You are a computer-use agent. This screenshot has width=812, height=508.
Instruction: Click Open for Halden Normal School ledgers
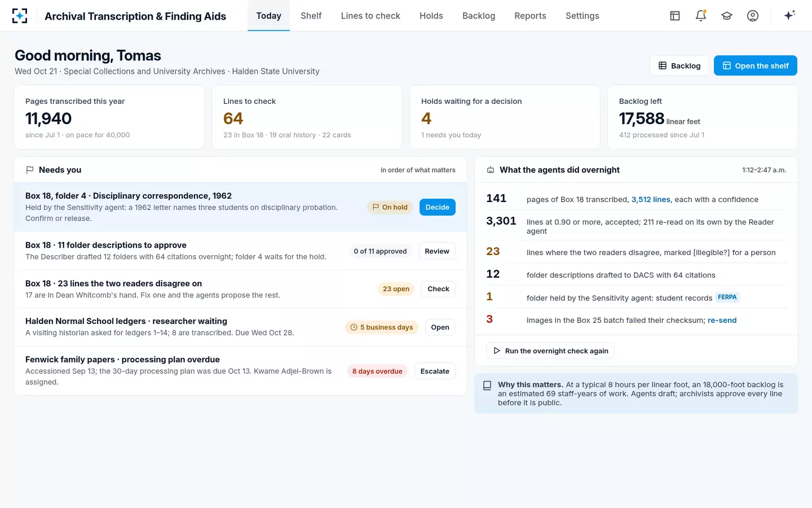click(x=440, y=327)
